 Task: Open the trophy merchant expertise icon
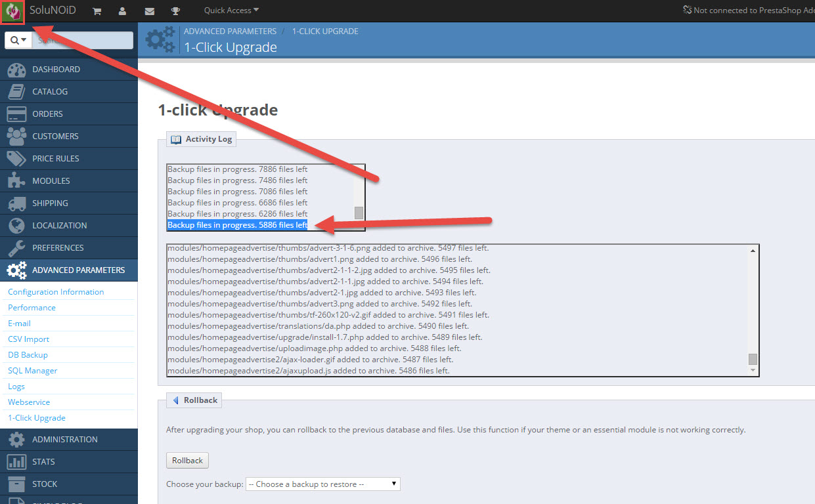[x=175, y=11]
